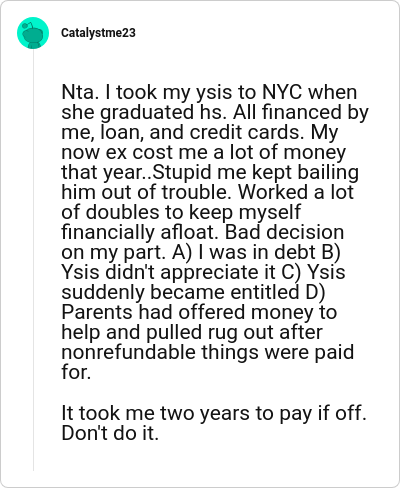This screenshot has width=400, height=488.
Task: Click the line 'help and pulled rug out after'
Action: pyautogui.click(x=192, y=332)
